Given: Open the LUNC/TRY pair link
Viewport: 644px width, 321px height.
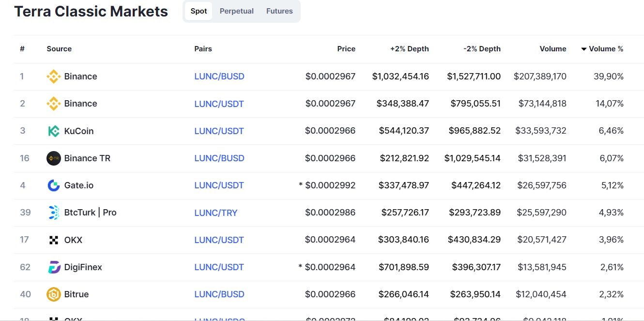Looking at the screenshot, I should pos(216,213).
